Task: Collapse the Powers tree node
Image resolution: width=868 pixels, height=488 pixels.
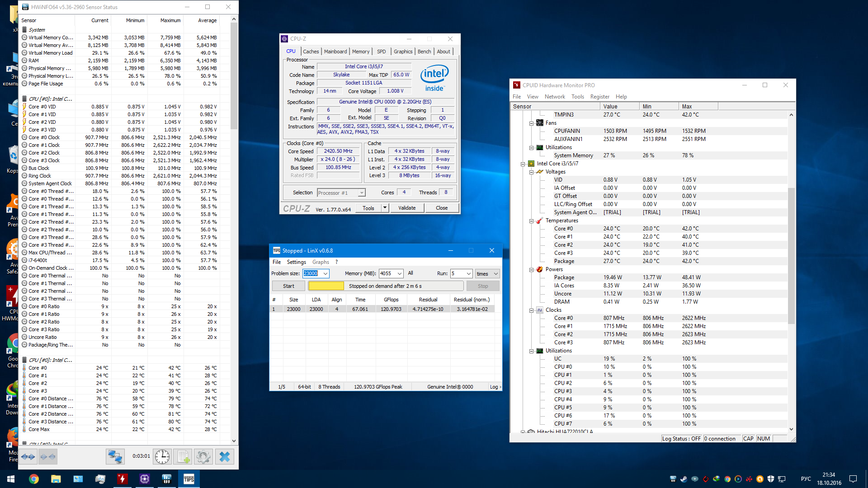Action: (532, 270)
